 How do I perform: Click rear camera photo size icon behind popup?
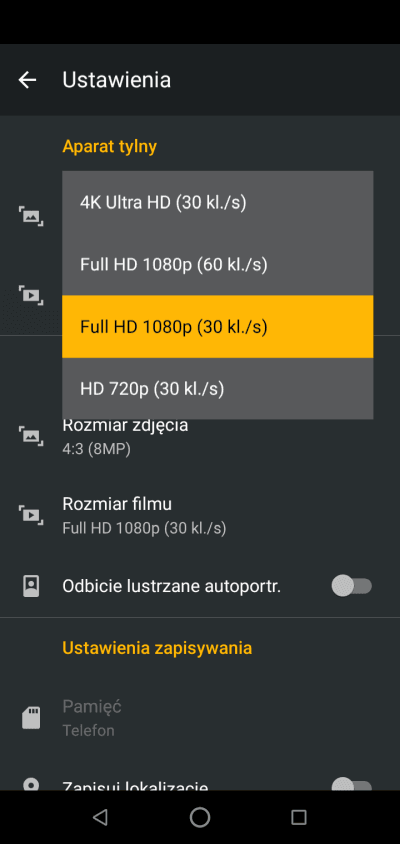pyautogui.click(x=31, y=216)
